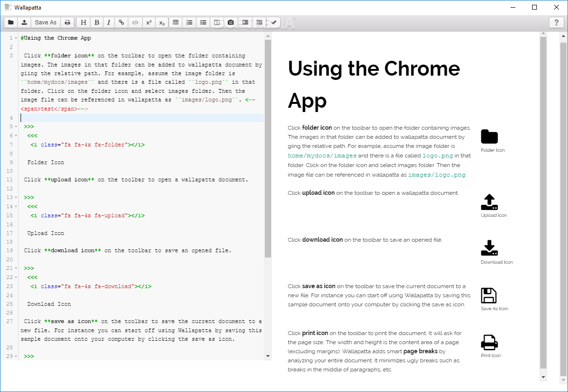
Task: Click the 'Print Icon' caption in the preview
Action: pyautogui.click(x=491, y=356)
